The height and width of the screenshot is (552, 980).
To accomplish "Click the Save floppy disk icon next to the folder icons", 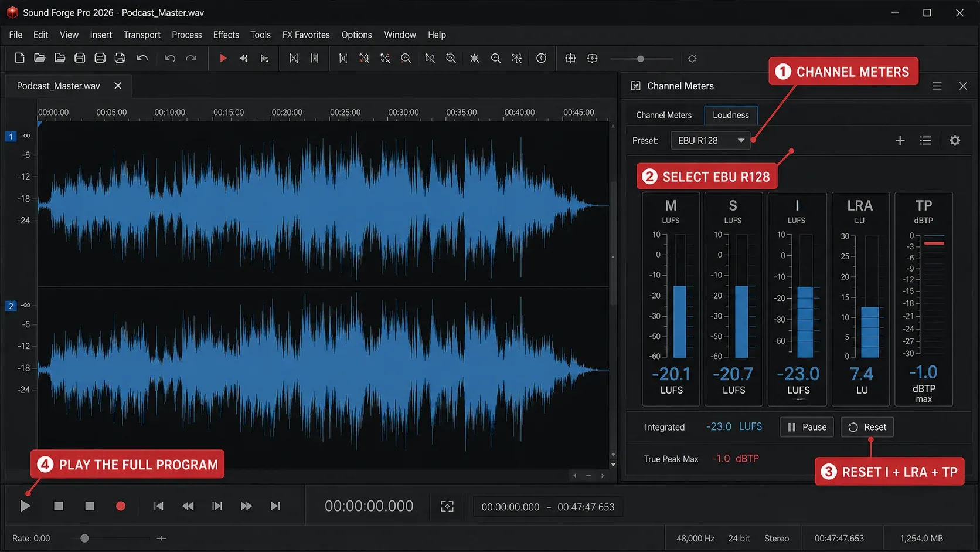I will [80, 58].
